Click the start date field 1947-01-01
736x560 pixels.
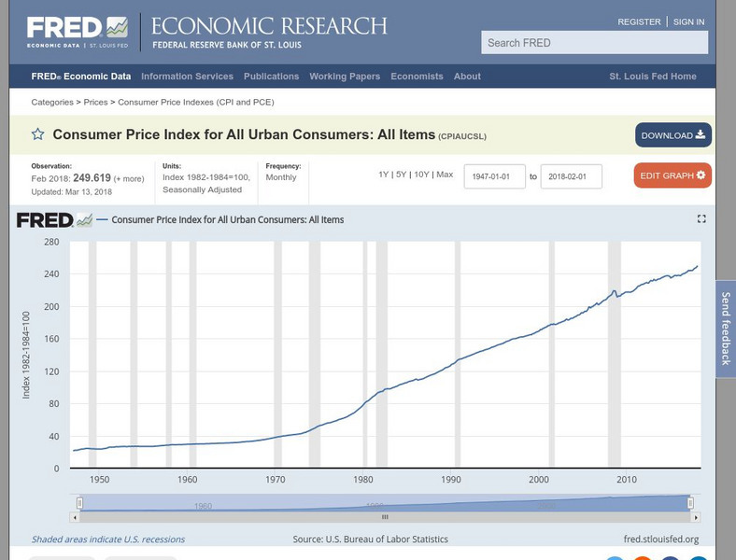pyautogui.click(x=495, y=176)
